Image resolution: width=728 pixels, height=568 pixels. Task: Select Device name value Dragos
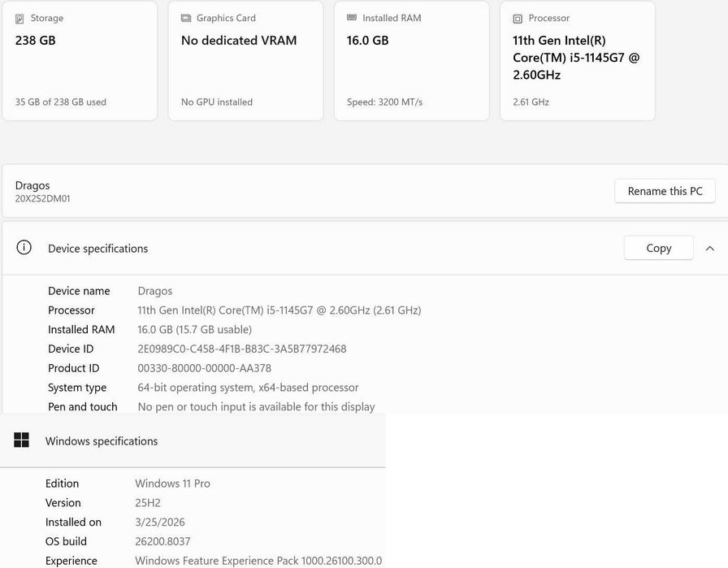(155, 291)
